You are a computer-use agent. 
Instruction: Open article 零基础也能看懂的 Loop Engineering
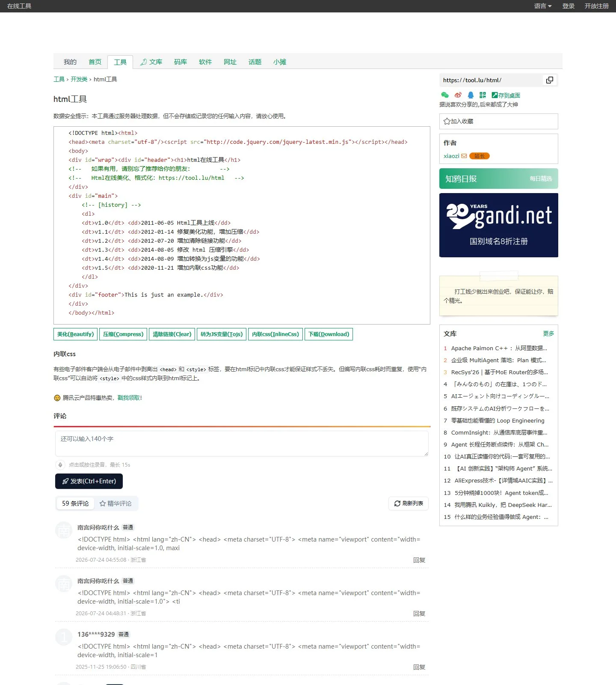tap(498, 420)
